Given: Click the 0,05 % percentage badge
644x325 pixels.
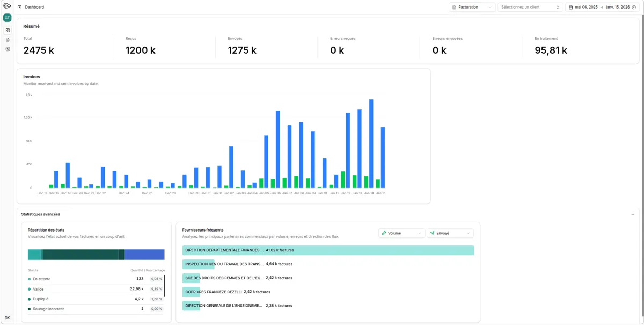Looking at the screenshot, I should (x=157, y=279).
